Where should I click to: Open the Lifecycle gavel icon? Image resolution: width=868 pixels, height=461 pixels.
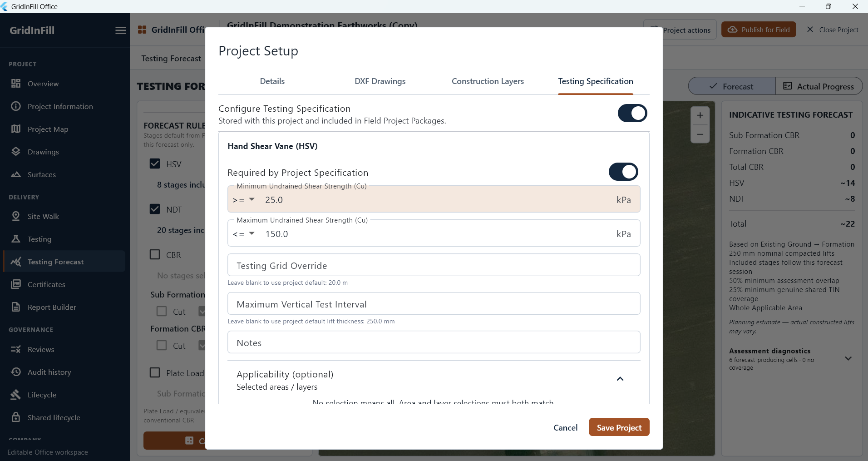[x=16, y=395]
